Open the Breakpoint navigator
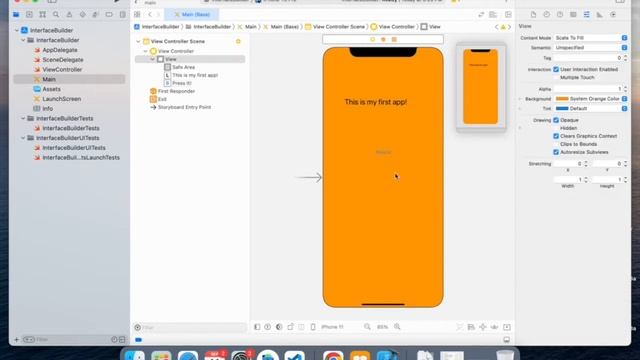The image size is (640, 360). pos(109,15)
